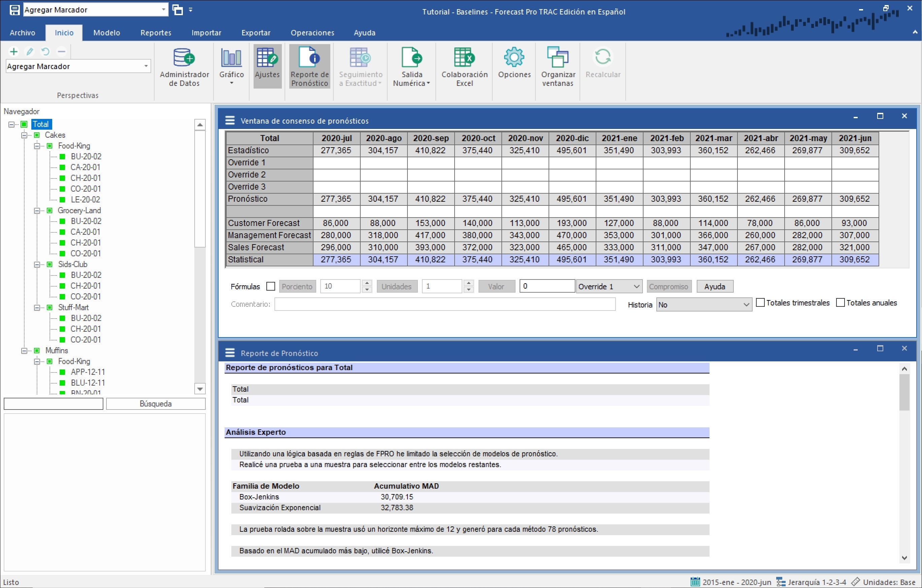This screenshot has height=588, width=922.
Task: Click the green plus add bookmark icon
Action: 14,51
